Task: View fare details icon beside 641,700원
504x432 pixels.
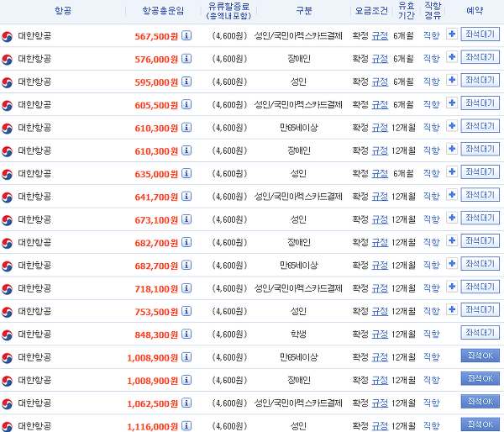Action: click(186, 196)
